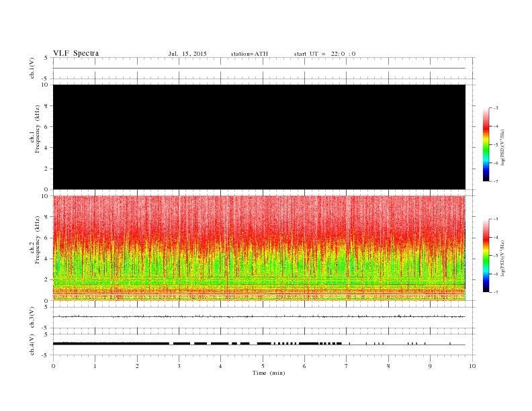Screen dimensions: 532x411
Task: Click the "VLF Spectra" plot title
Action: pyautogui.click(x=76, y=53)
